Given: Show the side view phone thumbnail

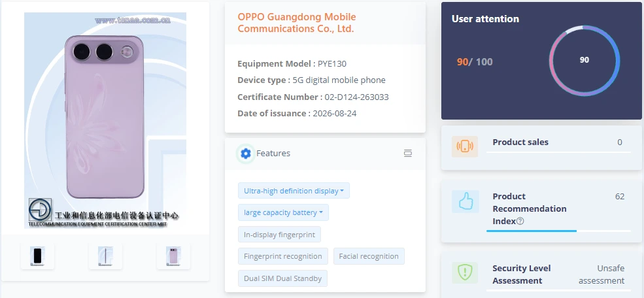Looking at the screenshot, I should tap(105, 256).
